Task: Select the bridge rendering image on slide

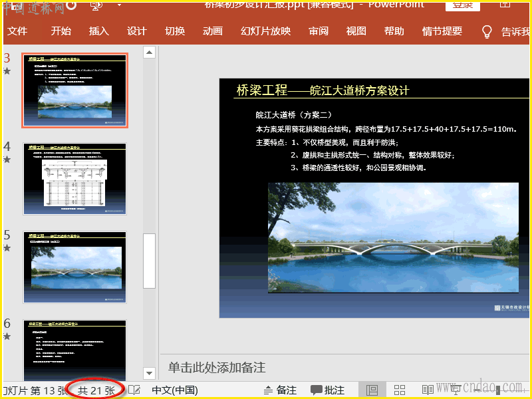Action: tap(393, 237)
